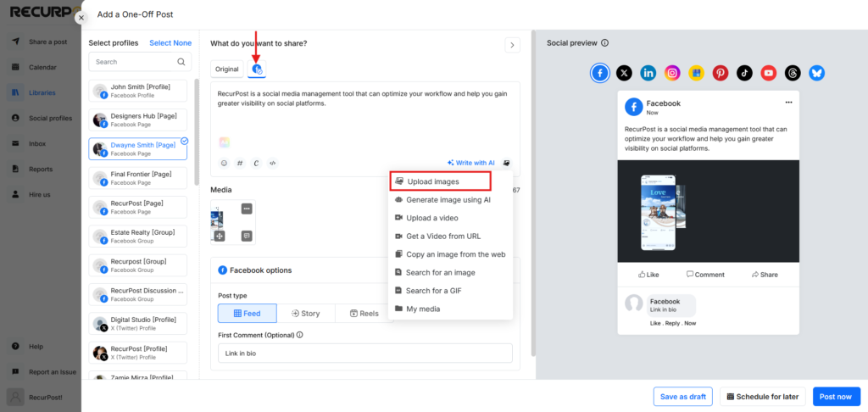Preview post on Threads

[x=793, y=73]
